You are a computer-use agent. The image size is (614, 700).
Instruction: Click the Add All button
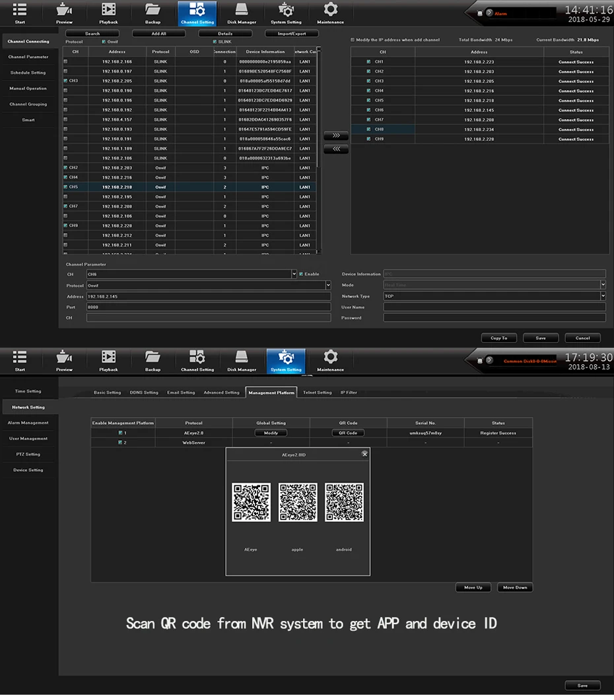point(158,34)
